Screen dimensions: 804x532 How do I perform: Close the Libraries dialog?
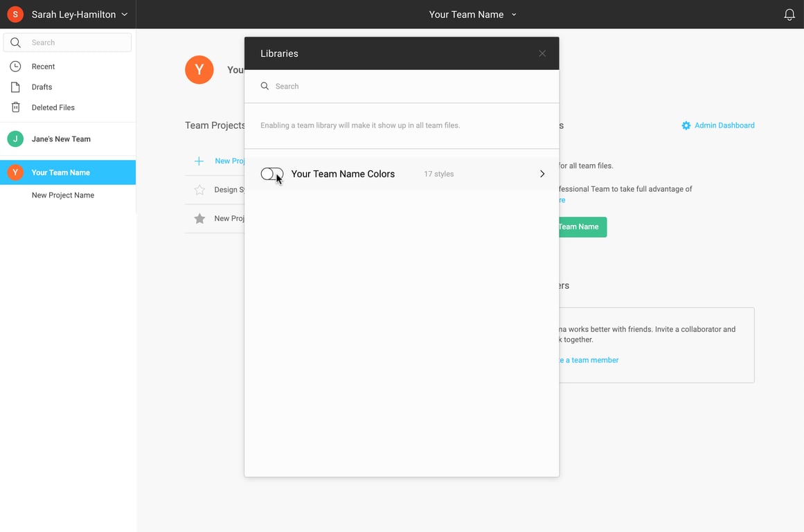[542, 53]
